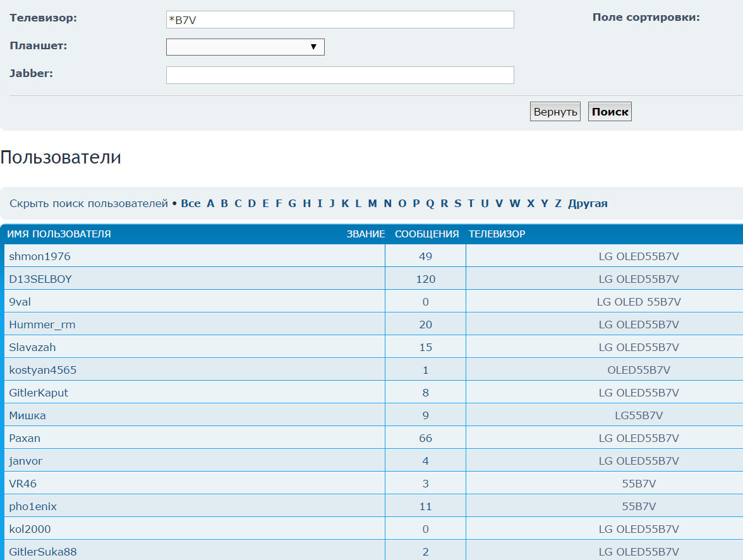Filter users by Все link

click(x=191, y=203)
